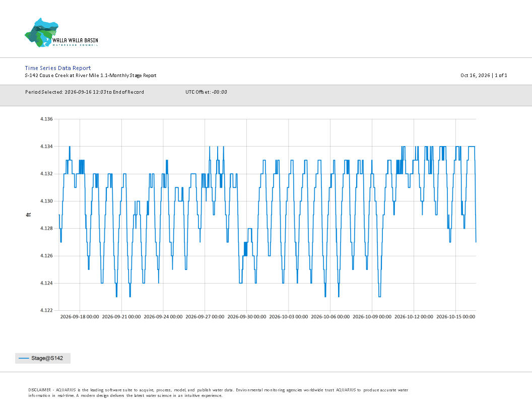Click the AQUARIUS disclaimer text
Image resolution: width=532 pixels, height=411 pixels.
tap(218, 393)
